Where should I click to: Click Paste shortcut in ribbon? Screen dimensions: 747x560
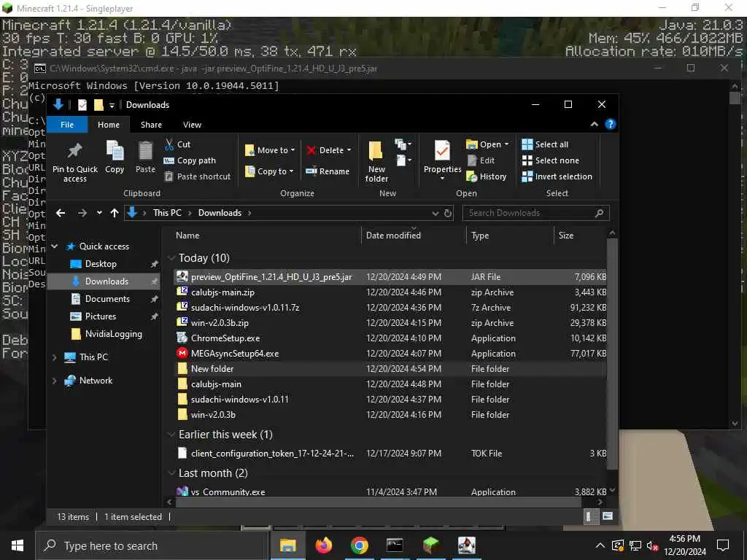click(x=197, y=176)
